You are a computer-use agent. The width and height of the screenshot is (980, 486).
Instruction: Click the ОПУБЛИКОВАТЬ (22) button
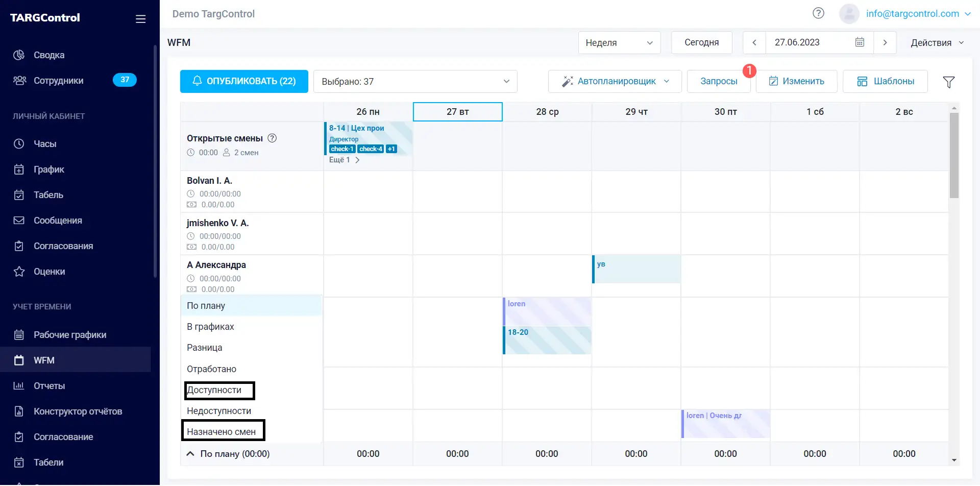[244, 82]
